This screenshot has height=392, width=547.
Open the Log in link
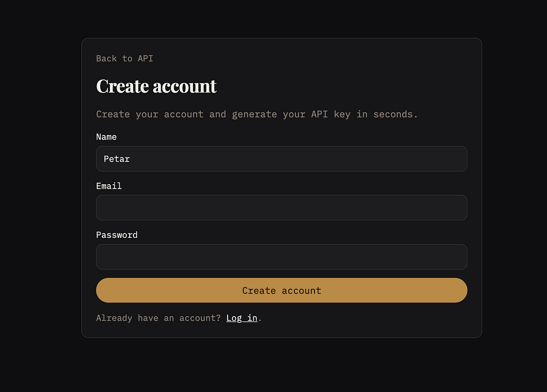pos(241,318)
